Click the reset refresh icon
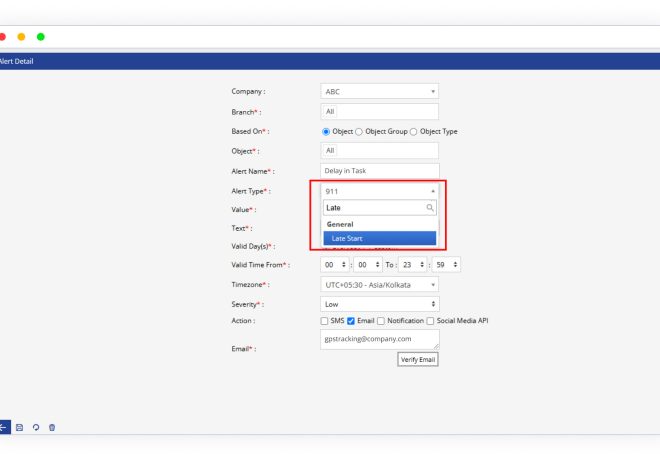The width and height of the screenshot is (660, 460). coord(36,427)
